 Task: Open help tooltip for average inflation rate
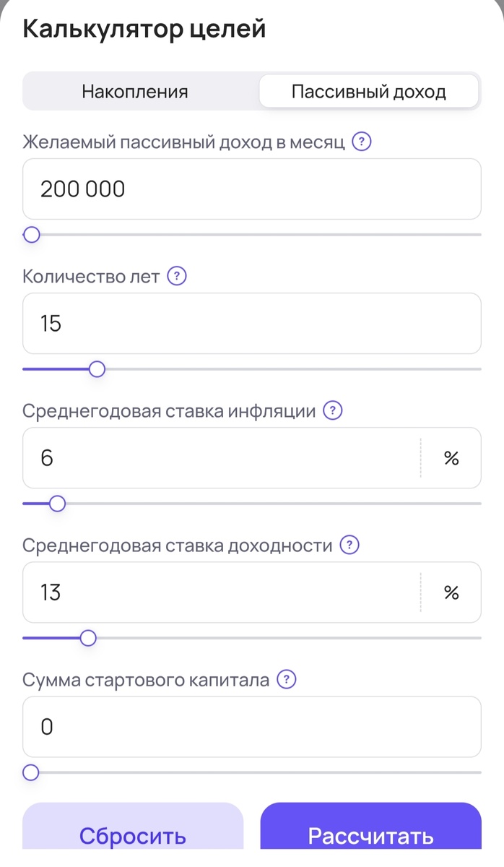point(331,410)
